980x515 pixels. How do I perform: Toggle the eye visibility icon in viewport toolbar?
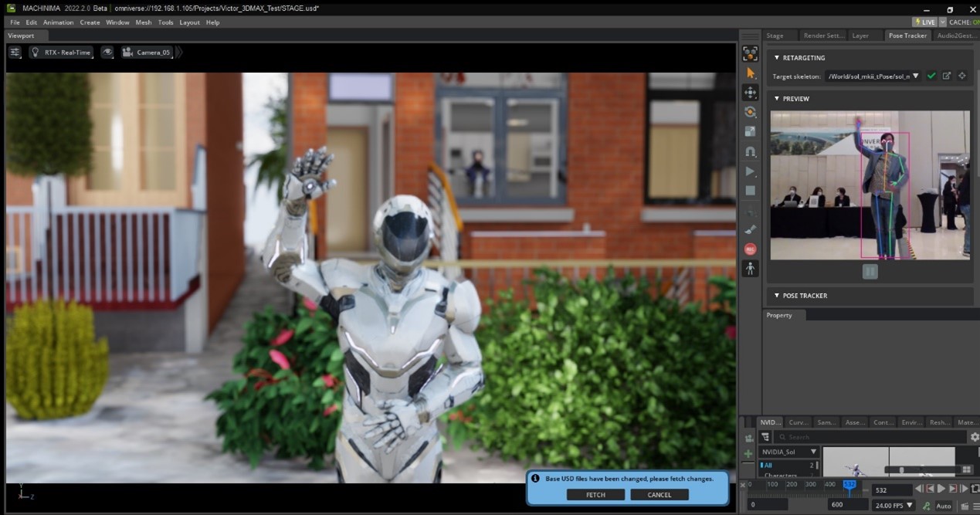tap(108, 52)
